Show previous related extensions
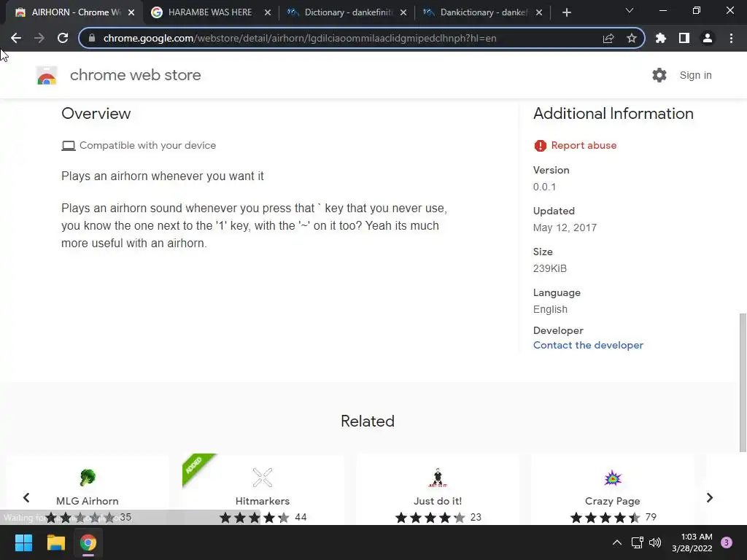This screenshot has width=747, height=560. 26,497
